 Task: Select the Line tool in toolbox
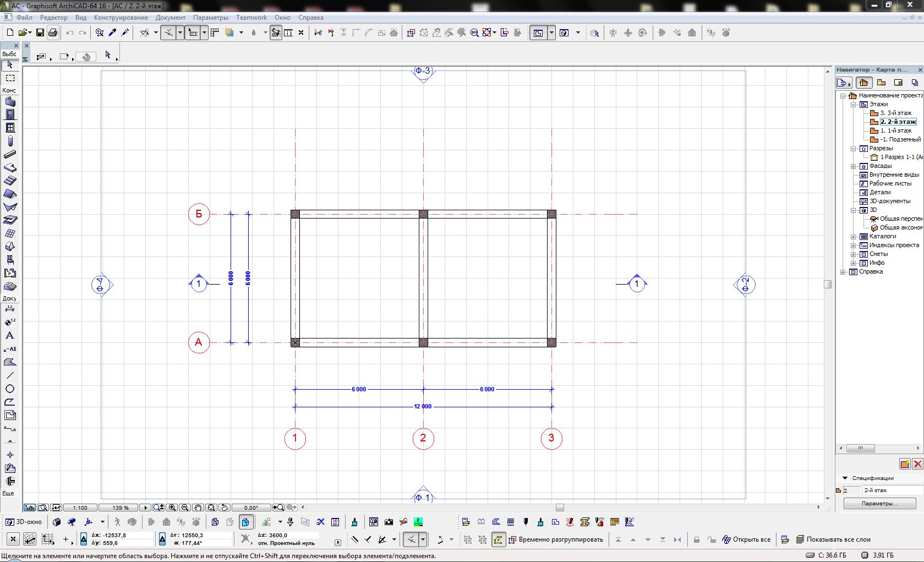point(10,375)
